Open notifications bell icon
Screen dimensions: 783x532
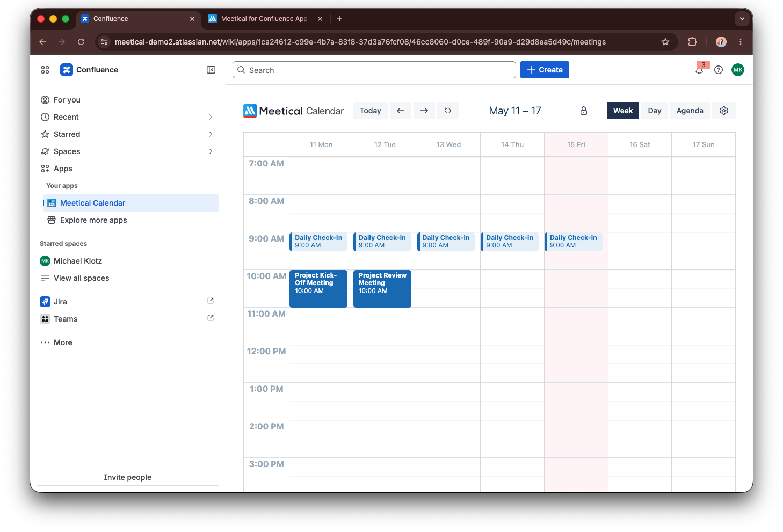click(x=699, y=70)
